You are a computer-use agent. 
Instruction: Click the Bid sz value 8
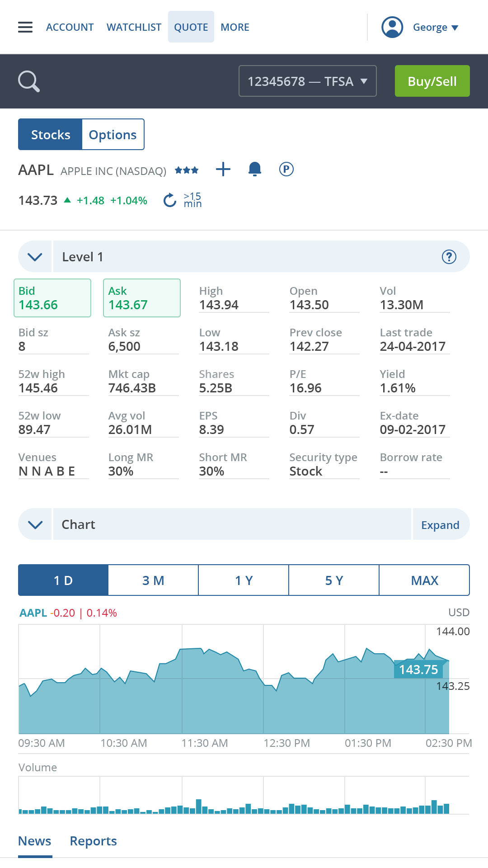click(22, 346)
